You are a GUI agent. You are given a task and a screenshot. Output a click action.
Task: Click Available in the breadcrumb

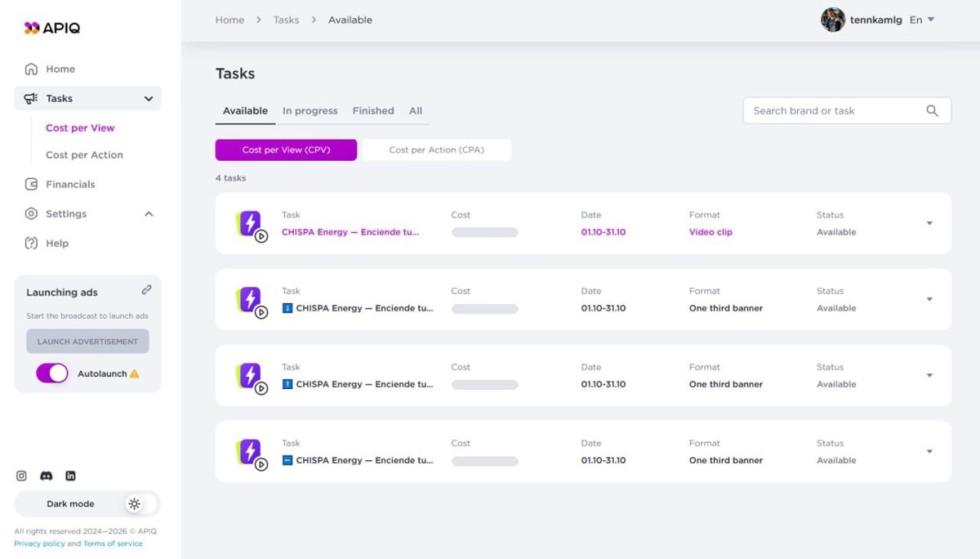[x=350, y=20]
